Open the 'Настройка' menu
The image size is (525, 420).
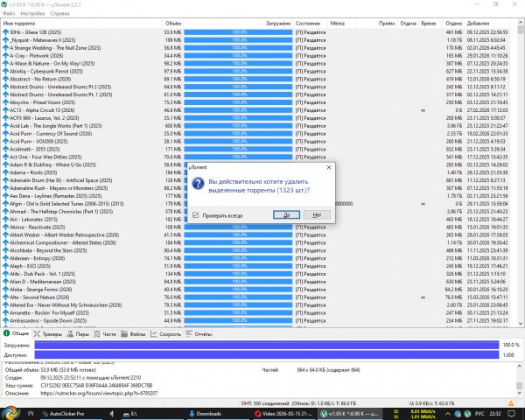(35, 15)
